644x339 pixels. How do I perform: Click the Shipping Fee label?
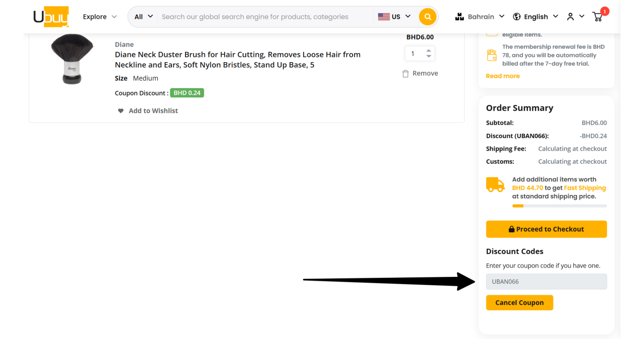(506, 149)
